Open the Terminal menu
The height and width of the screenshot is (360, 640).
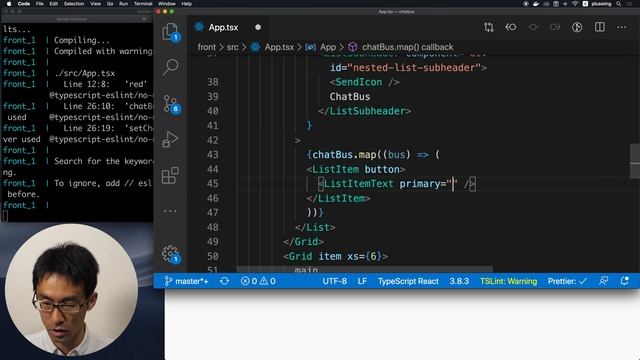[143, 4]
